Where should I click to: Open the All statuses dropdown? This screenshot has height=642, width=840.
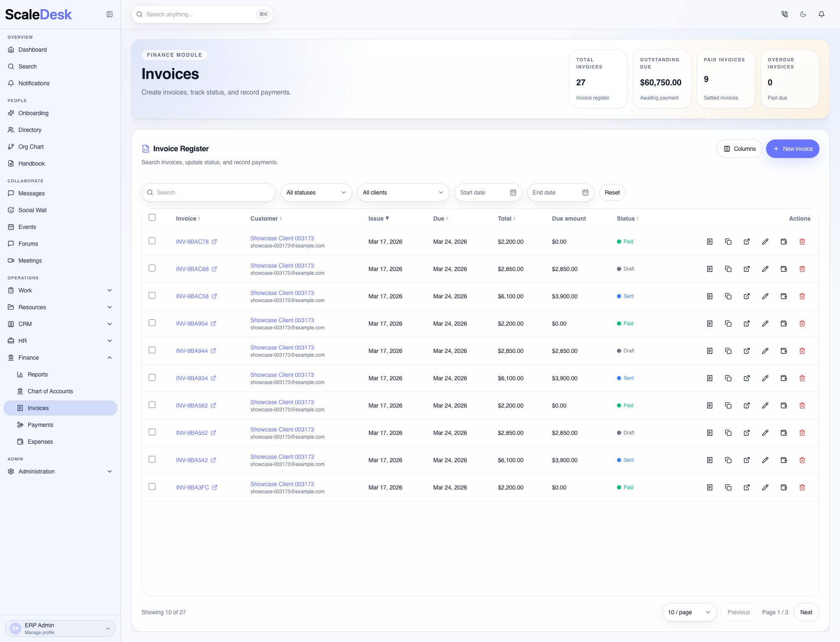[x=316, y=192]
